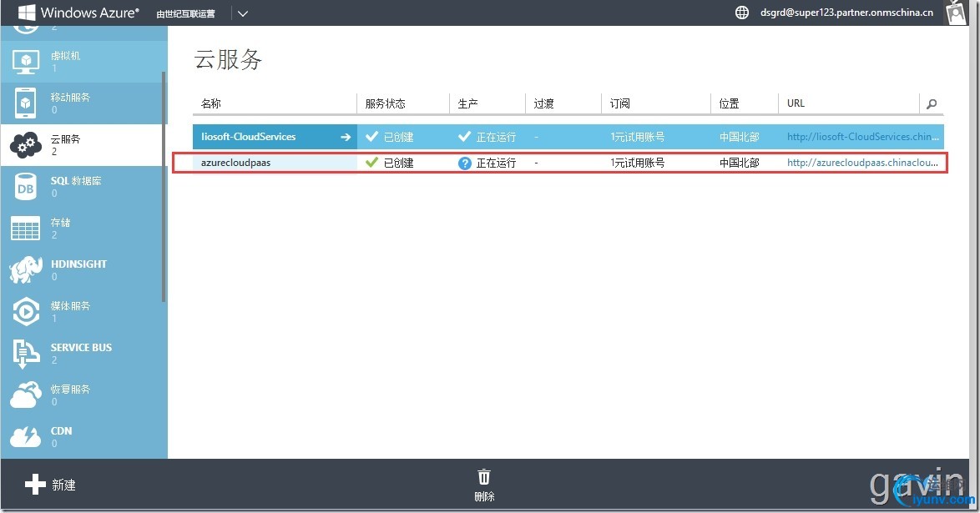The image size is (980, 513).
Task: Sort by Location (位置) column header
Action: point(730,103)
